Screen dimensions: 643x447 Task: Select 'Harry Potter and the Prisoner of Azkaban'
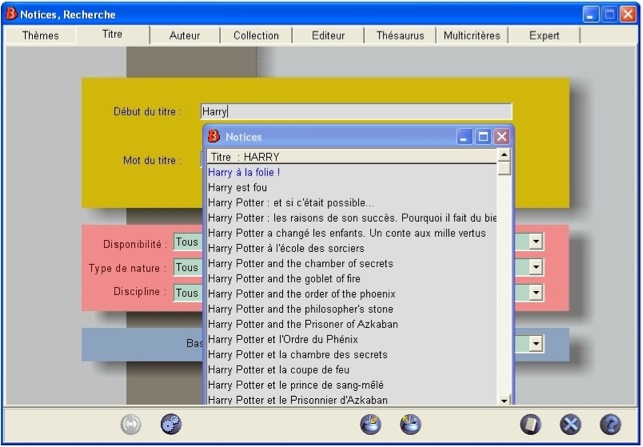point(352,324)
